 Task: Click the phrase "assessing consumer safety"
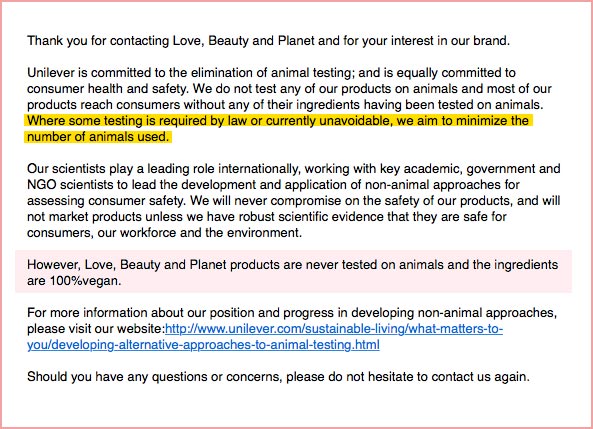[x=106, y=201]
